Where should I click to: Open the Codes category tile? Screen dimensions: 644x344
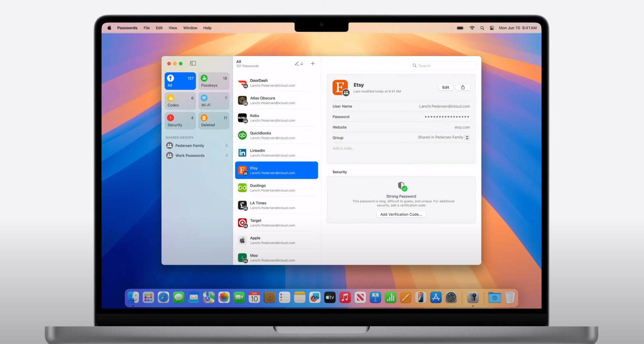click(x=180, y=101)
